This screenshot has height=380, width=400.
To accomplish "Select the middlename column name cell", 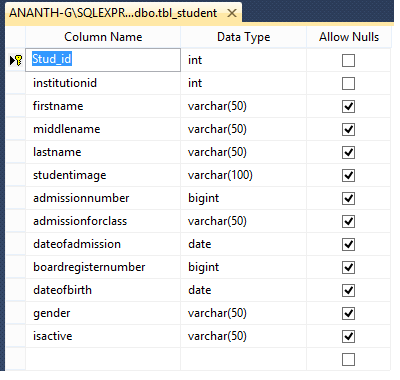I will 103,129.
